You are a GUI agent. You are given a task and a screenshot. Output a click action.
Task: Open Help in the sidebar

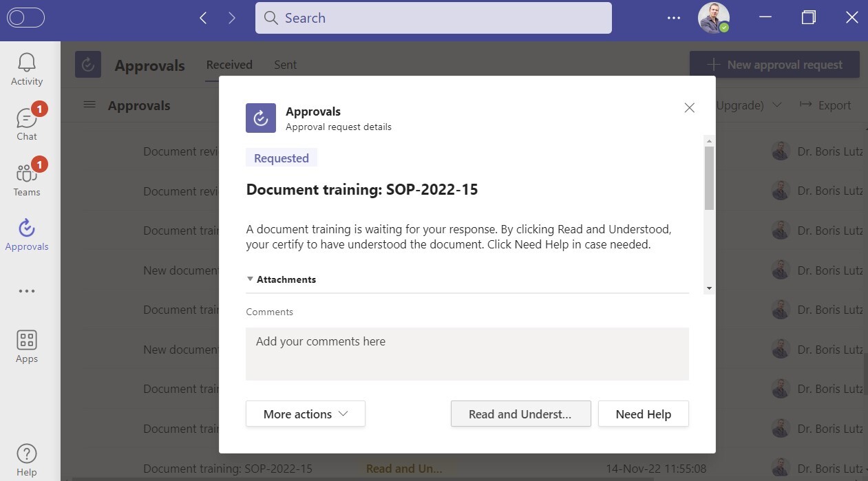27,460
